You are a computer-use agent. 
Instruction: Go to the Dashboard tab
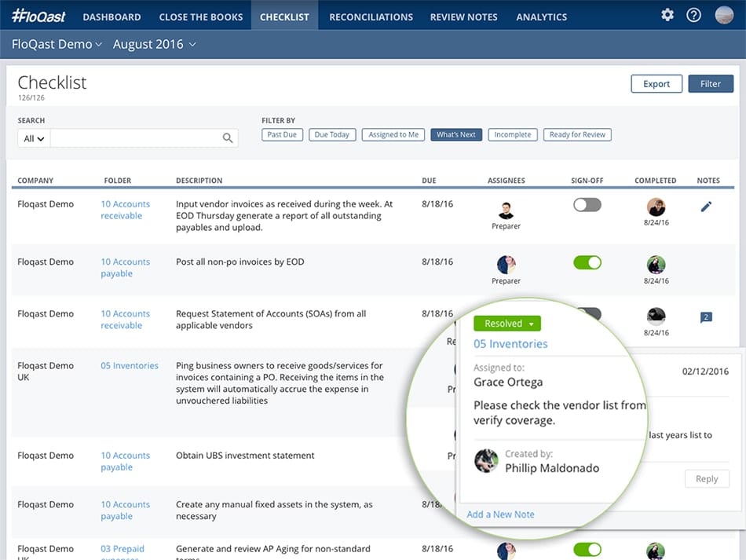pos(112,17)
